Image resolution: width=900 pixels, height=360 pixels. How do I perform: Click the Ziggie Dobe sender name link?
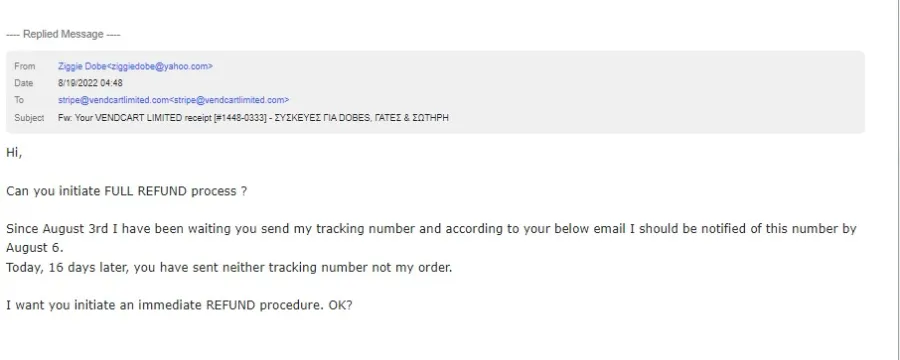[x=82, y=67]
